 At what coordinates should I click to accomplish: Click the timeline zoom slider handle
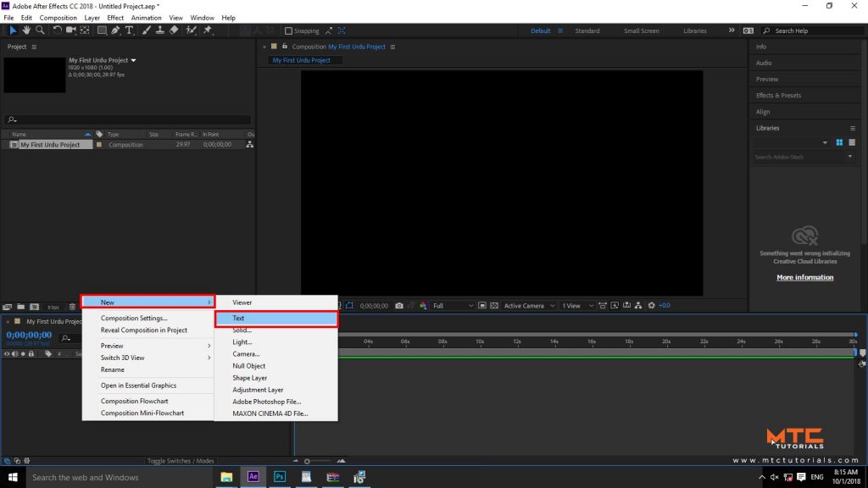[x=307, y=461]
